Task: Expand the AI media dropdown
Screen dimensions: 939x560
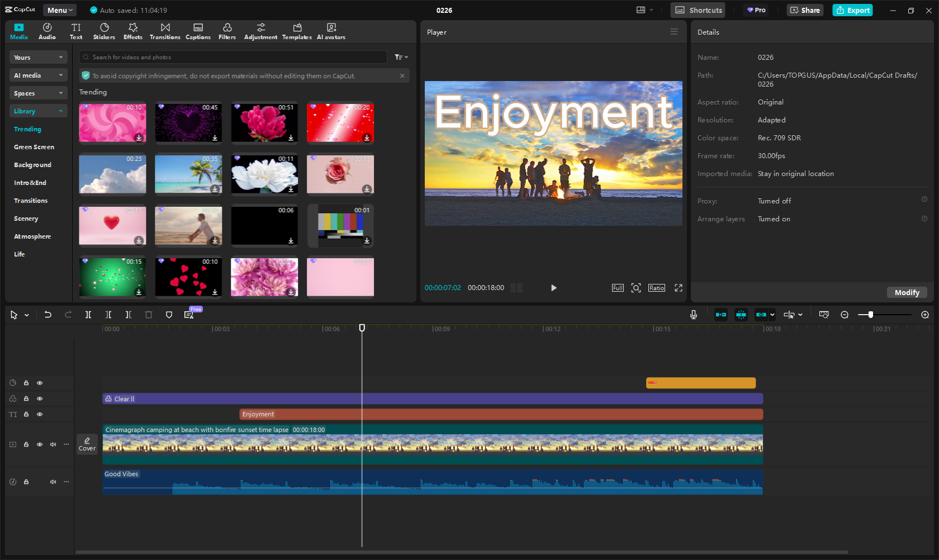Action: pos(38,75)
